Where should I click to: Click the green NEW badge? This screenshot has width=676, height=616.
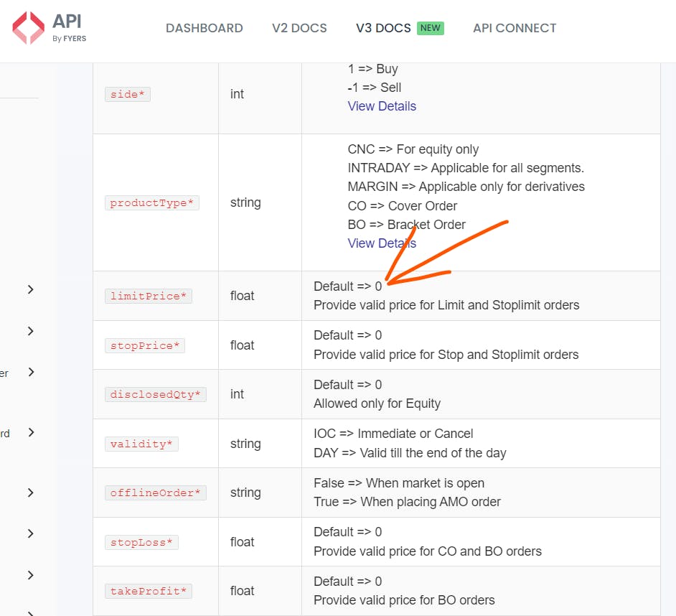(x=431, y=28)
